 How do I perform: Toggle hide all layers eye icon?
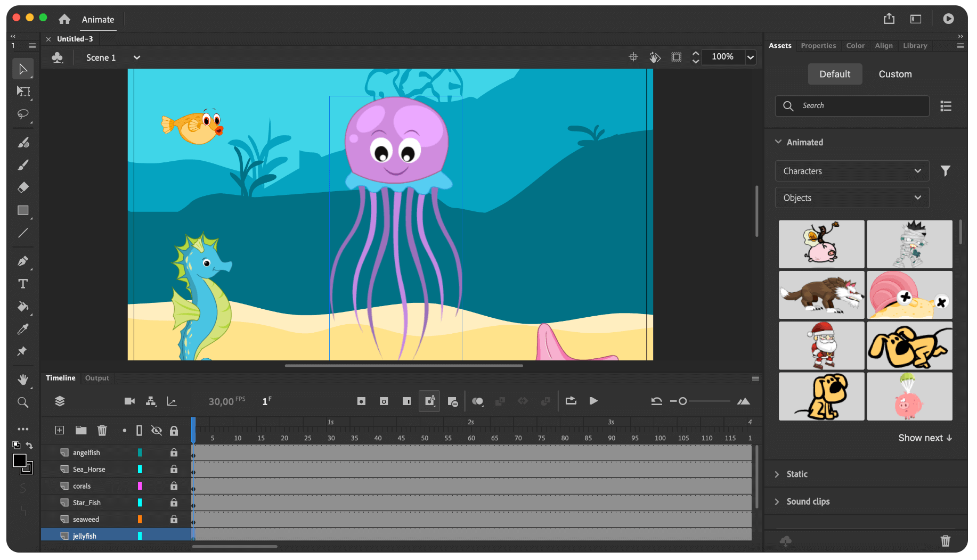click(x=156, y=430)
